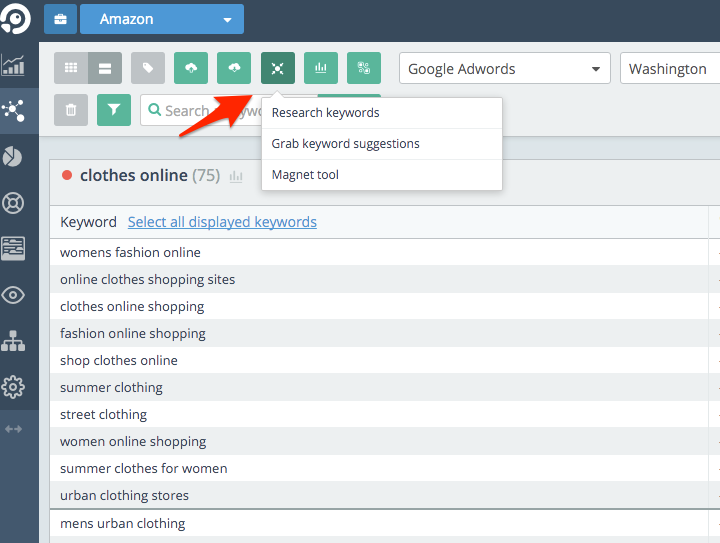Image resolution: width=720 pixels, height=543 pixels.
Task: Click the cloud download export button
Action: click(x=234, y=68)
